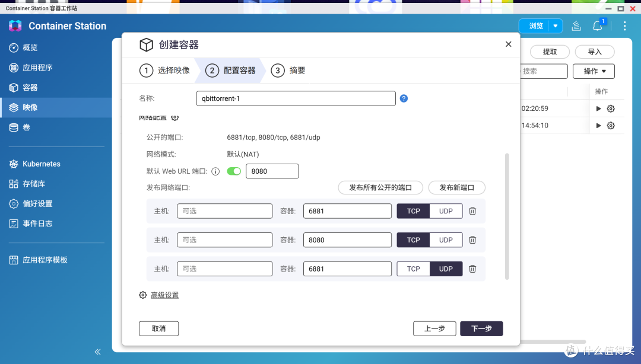Screen dimensions: 641x364
Task: Click container port field of 6881 UDP row
Action: click(347, 269)
